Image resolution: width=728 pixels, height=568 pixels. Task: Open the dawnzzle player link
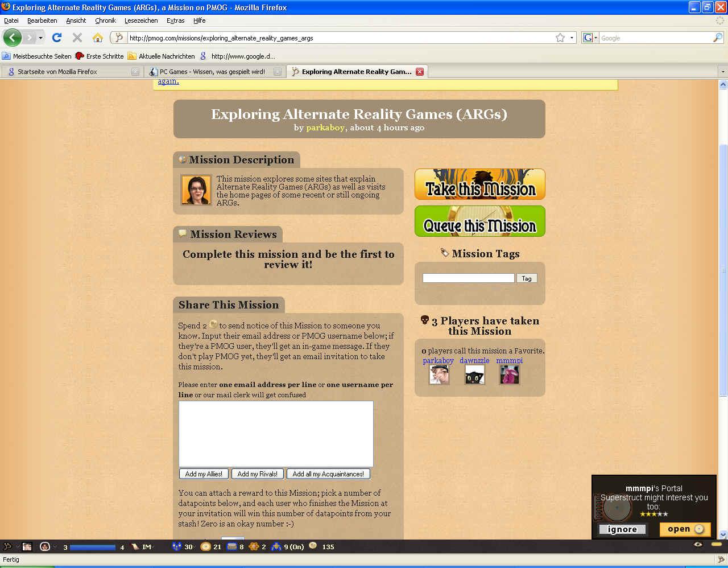coord(474,360)
